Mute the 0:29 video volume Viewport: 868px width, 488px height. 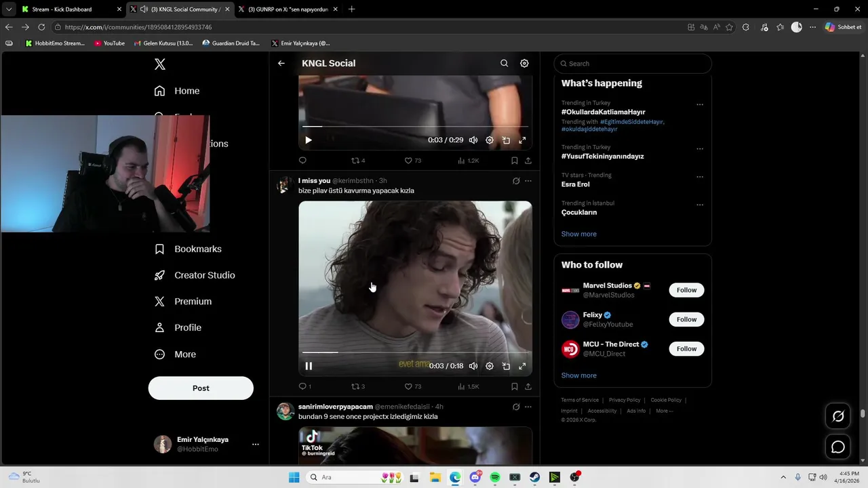click(473, 140)
